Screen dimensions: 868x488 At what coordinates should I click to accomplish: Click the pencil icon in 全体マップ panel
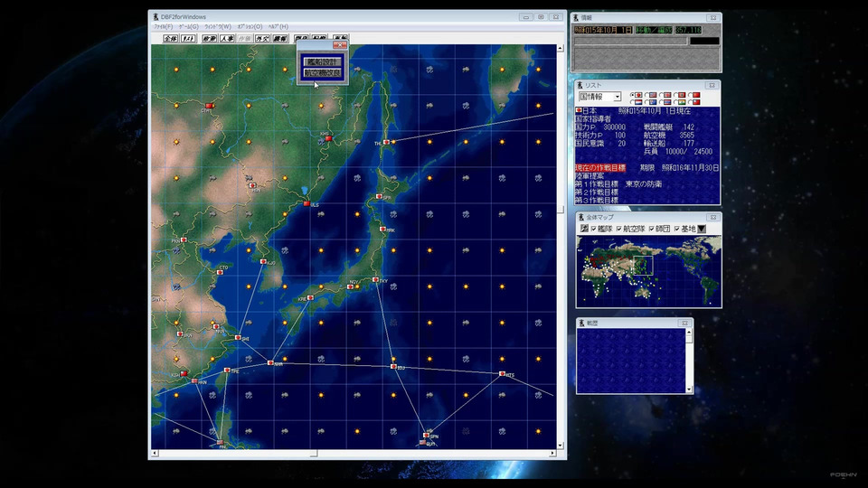point(583,229)
